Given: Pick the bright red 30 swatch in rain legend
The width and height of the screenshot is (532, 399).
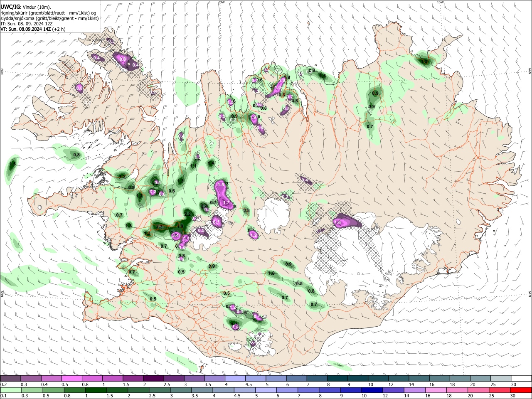Looking at the screenshot, I should tap(521, 390).
